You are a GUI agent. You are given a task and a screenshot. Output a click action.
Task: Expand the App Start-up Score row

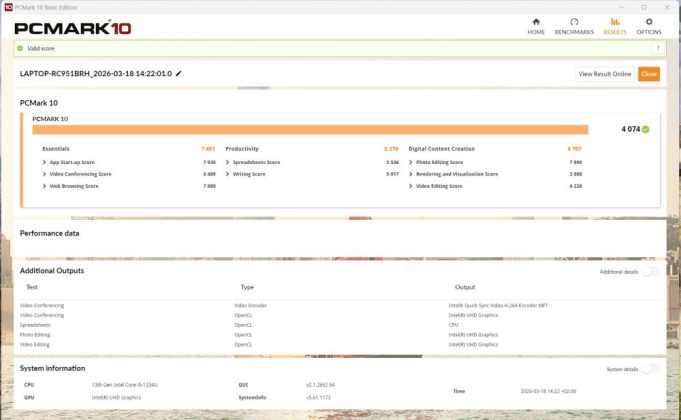(x=45, y=162)
